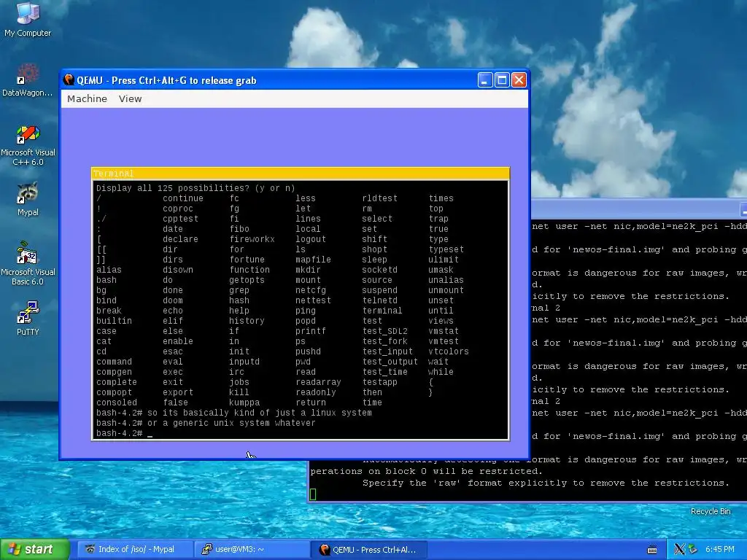Viewport: 747px width, 560px height.
Task: Click the 'compgen' command entry
Action: [x=114, y=372]
